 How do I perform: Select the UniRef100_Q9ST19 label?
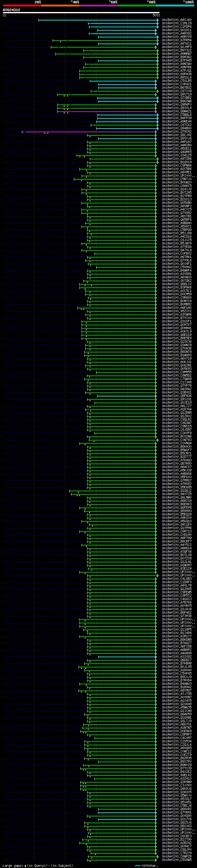(x=177, y=94)
